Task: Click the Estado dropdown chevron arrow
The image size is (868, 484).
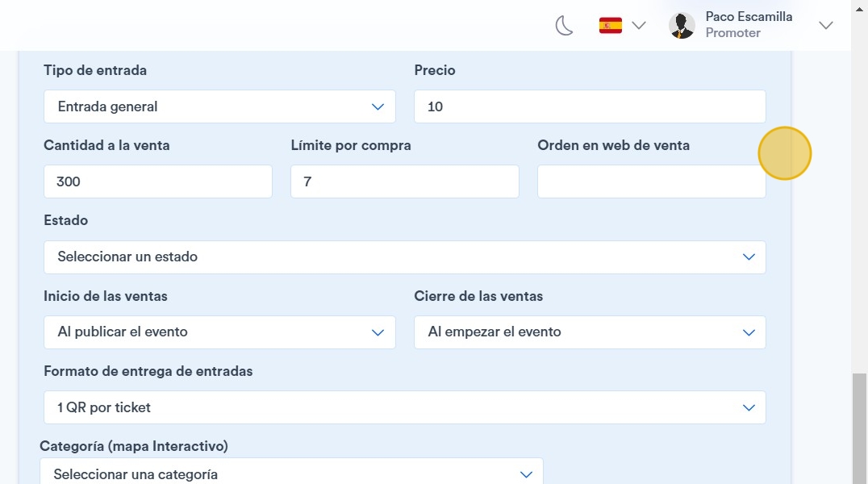Action: 749,257
